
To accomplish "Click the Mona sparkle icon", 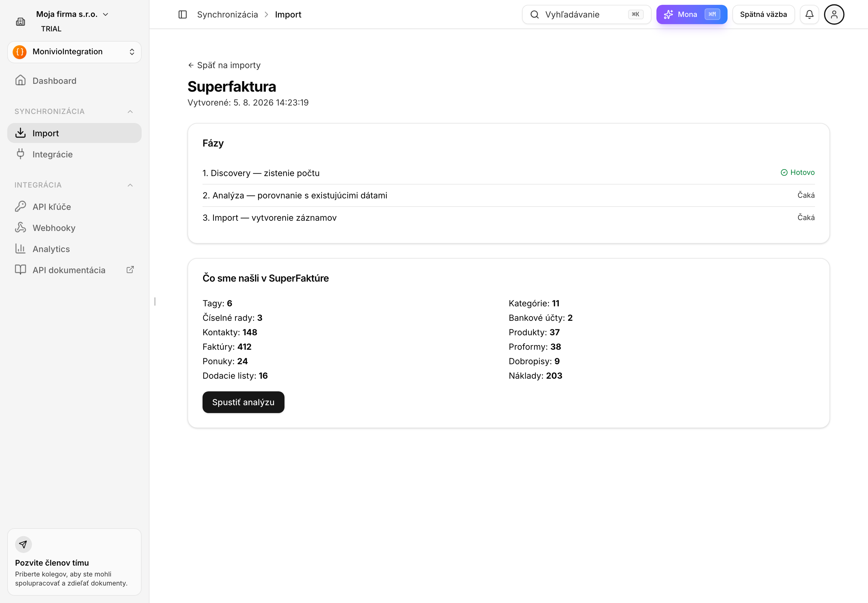I will (668, 14).
